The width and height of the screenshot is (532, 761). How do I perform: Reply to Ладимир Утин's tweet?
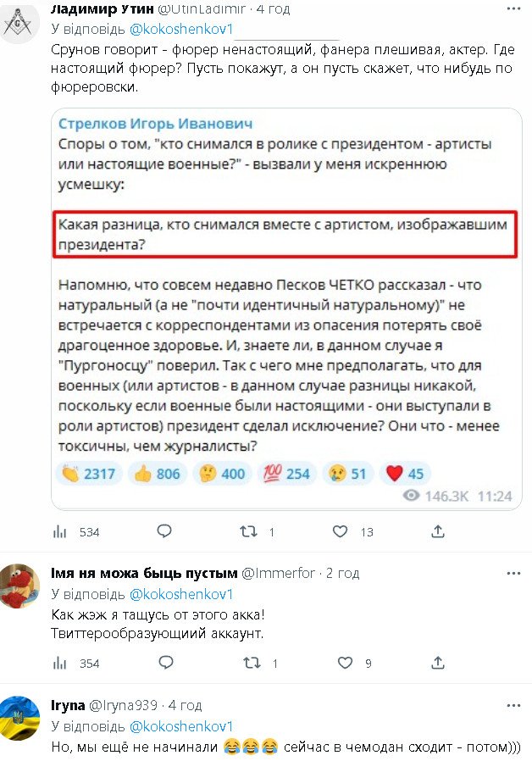164,532
